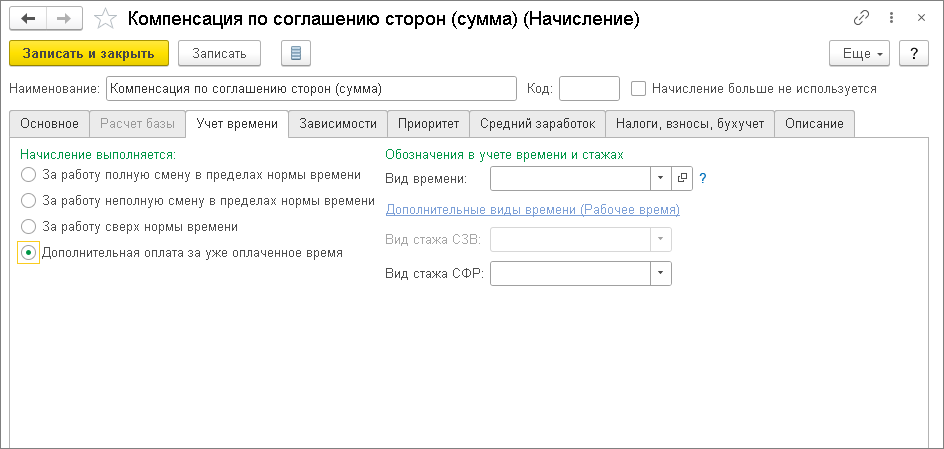Click the back navigation arrow
The width and height of the screenshot is (944, 449).
pos(27,18)
